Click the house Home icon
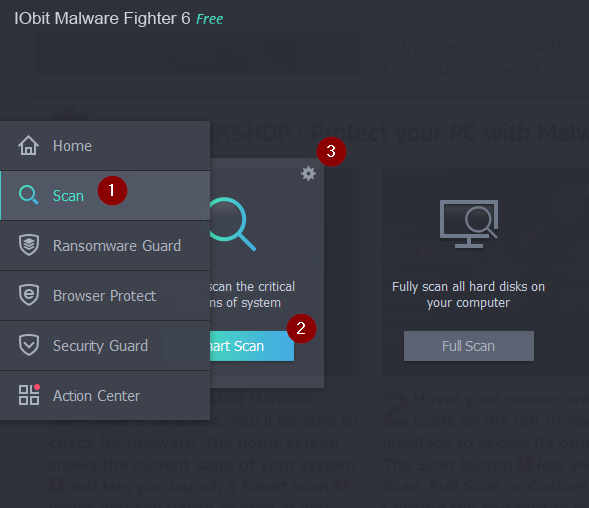 pyautogui.click(x=29, y=145)
